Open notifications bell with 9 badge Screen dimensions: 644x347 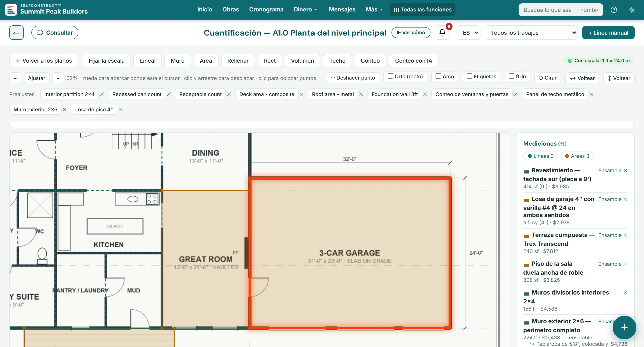(x=442, y=32)
